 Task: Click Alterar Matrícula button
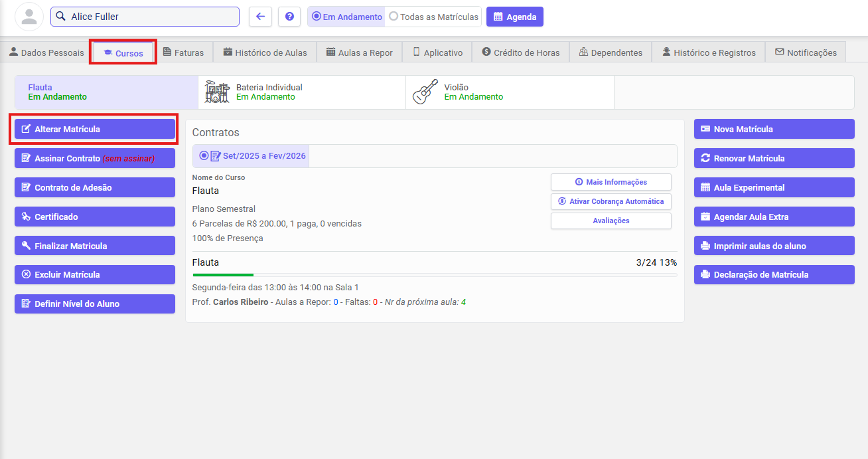[95, 129]
